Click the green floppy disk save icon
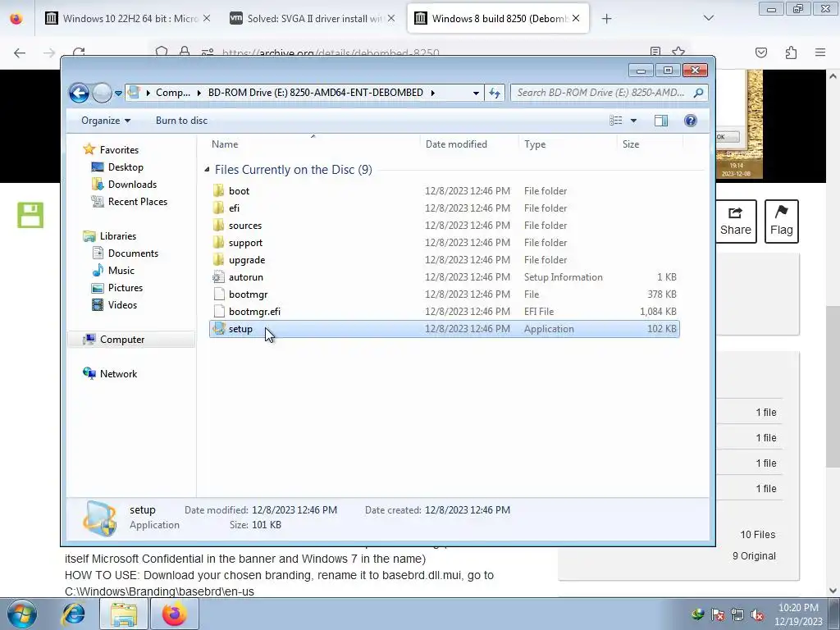The height and width of the screenshot is (630, 840). [x=30, y=216]
